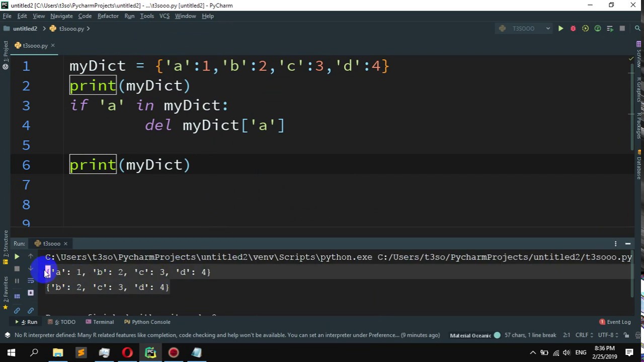Run with coverage using the toolbar icon
This screenshot has width=644, height=362.
click(585, 29)
